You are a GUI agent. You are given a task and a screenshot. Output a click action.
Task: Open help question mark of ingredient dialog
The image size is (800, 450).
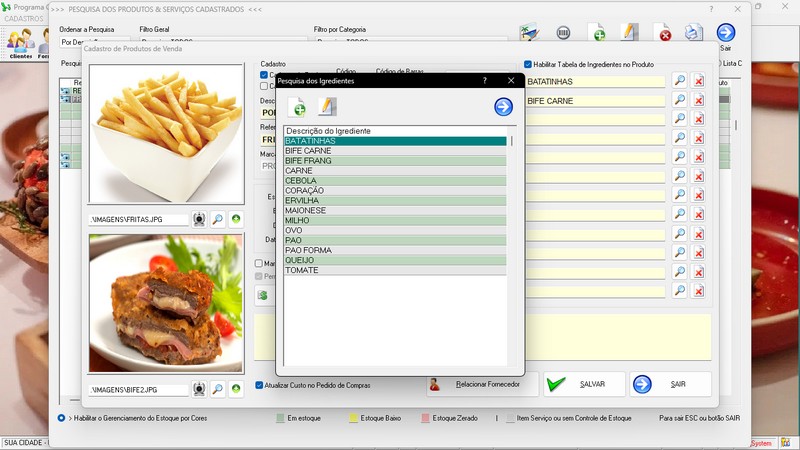tap(485, 81)
